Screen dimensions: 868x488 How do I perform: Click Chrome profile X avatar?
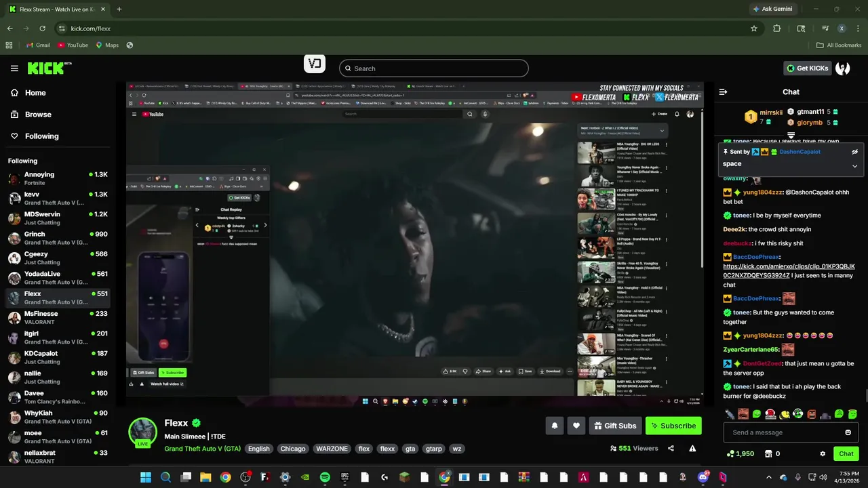point(842,28)
